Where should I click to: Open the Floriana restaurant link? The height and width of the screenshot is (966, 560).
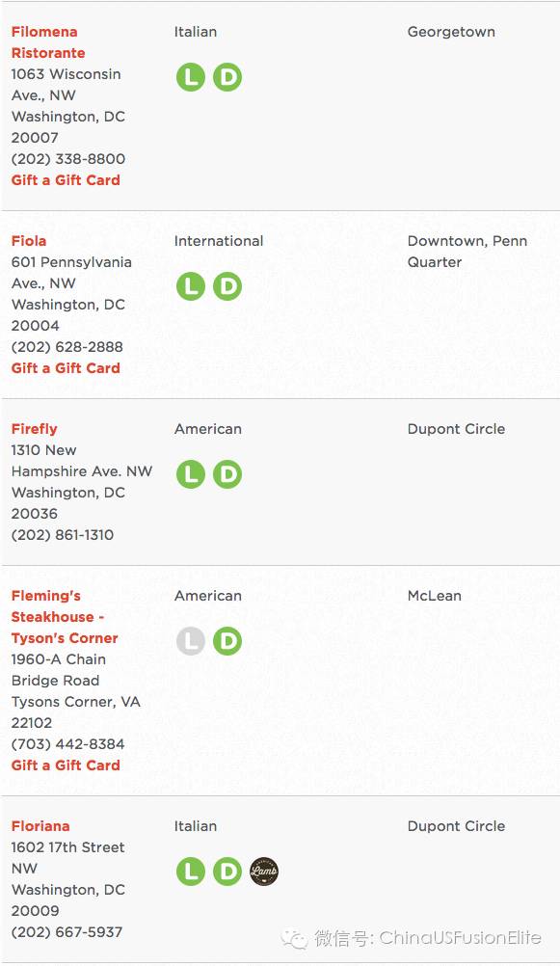(x=40, y=826)
